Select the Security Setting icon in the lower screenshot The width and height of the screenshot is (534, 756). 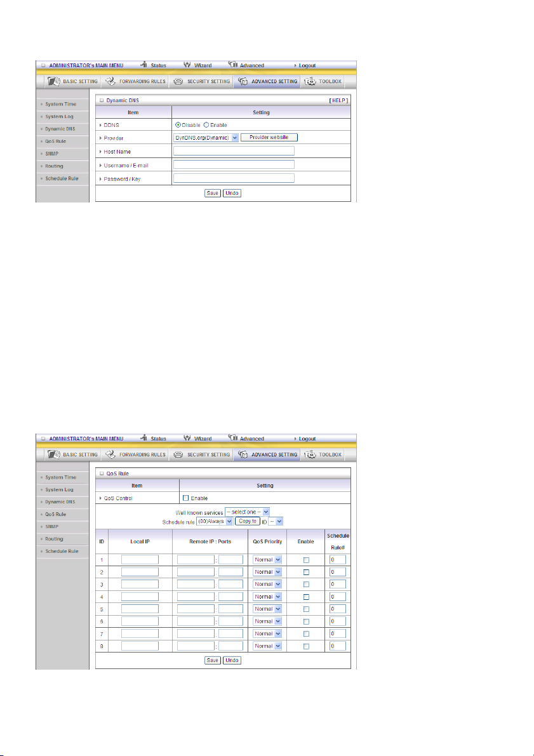178,454
